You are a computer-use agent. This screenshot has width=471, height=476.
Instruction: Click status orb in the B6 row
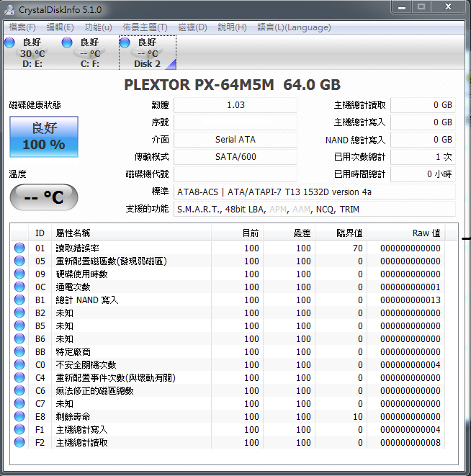tap(19, 338)
